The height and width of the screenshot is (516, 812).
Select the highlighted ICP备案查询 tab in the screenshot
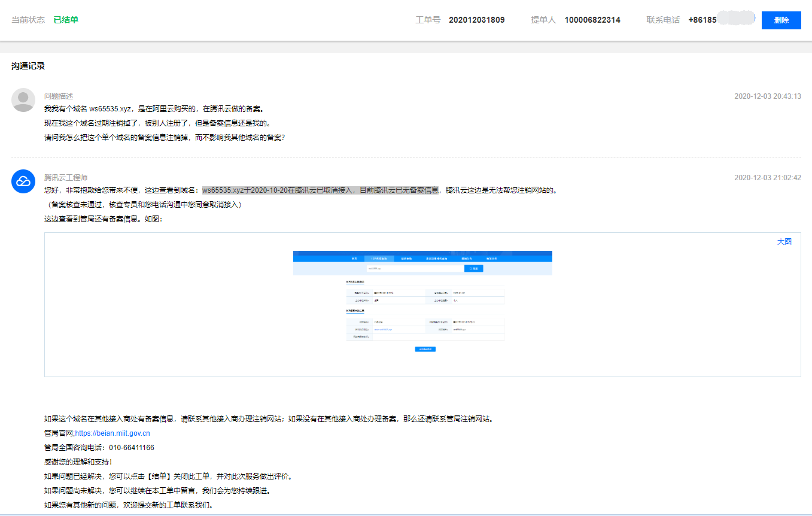(x=379, y=259)
